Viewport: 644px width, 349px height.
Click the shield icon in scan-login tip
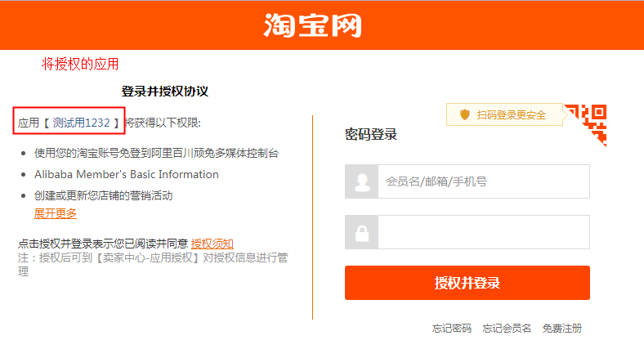coord(464,114)
